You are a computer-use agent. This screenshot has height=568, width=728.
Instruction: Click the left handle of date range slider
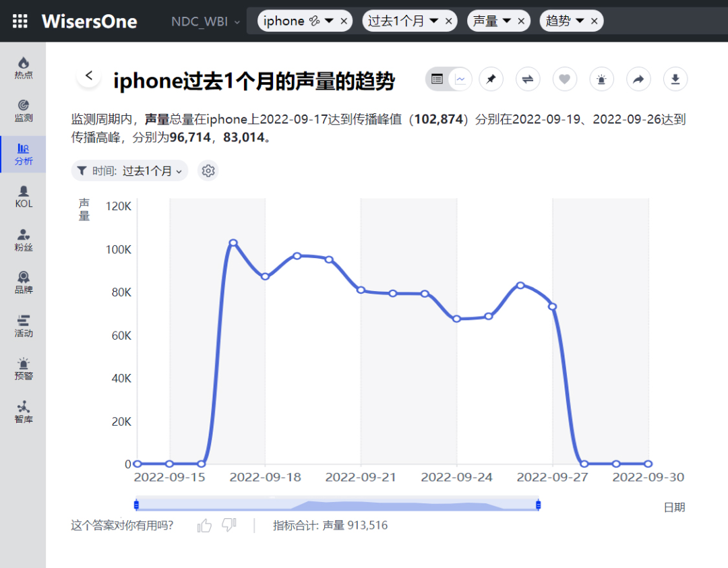click(136, 505)
